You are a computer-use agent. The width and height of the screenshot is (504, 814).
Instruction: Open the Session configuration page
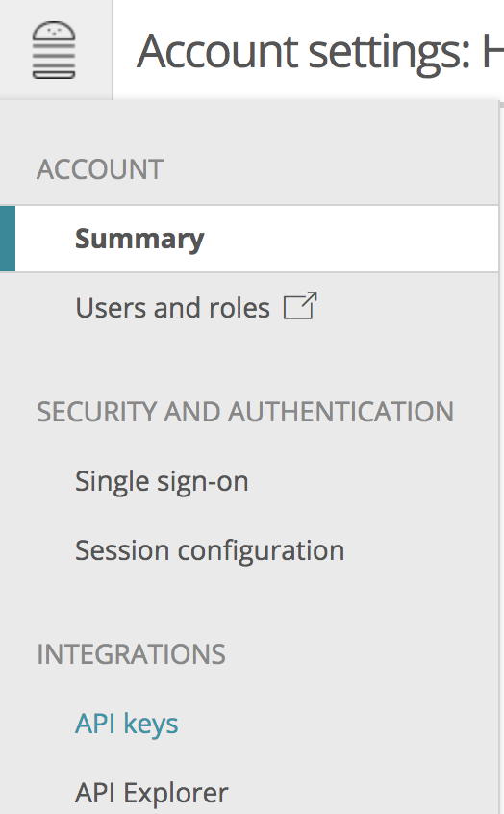210,550
